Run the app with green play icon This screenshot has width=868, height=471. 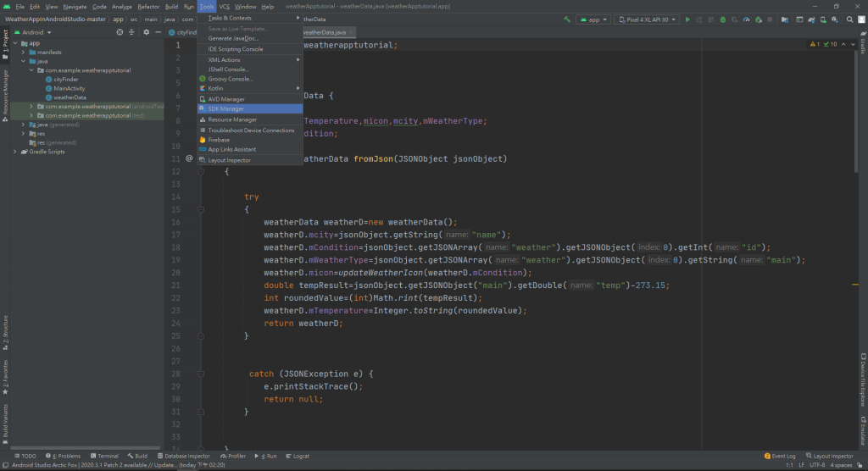687,19
